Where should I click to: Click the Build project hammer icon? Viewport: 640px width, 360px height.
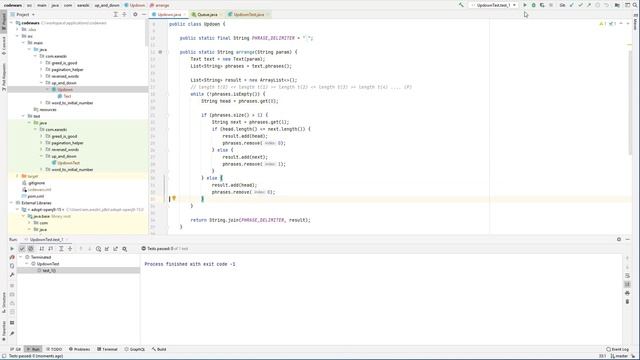(x=461, y=5)
